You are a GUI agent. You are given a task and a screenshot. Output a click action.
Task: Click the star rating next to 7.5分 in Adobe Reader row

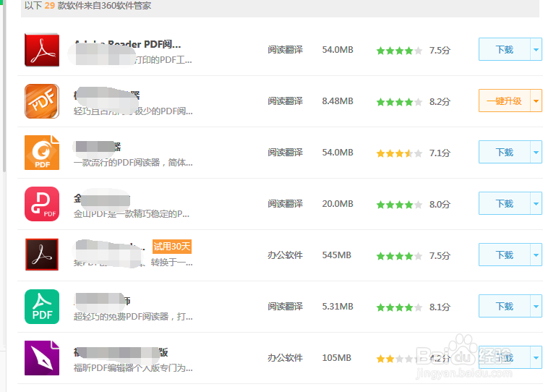[x=399, y=51]
